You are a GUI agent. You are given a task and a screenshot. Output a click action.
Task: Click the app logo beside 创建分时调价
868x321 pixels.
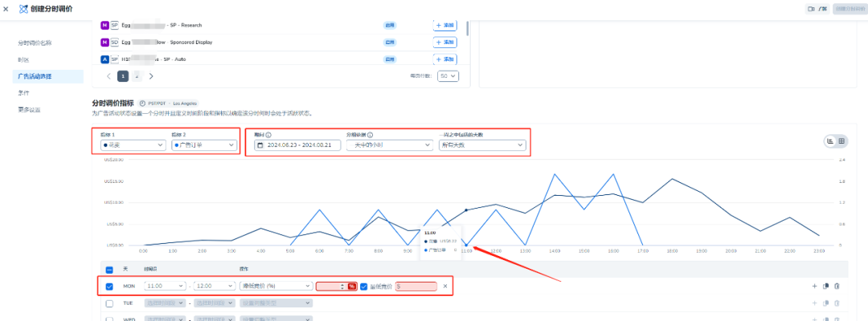(23, 9)
